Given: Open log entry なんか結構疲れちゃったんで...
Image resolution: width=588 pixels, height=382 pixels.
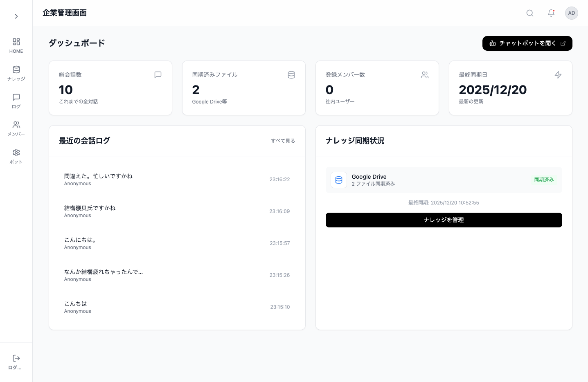Looking at the screenshot, I should click(x=177, y=275).
